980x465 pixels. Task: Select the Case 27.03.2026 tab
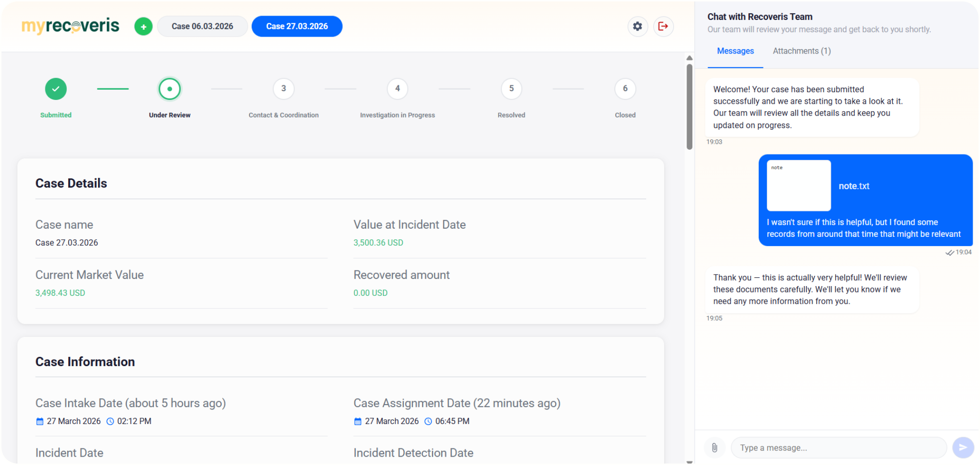coord(297,26)
